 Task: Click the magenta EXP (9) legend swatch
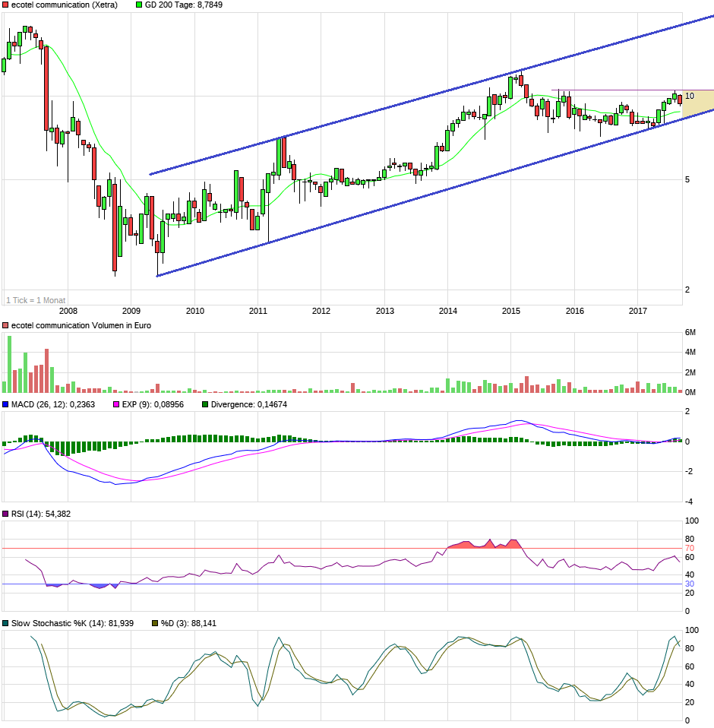tap(116, 404)
